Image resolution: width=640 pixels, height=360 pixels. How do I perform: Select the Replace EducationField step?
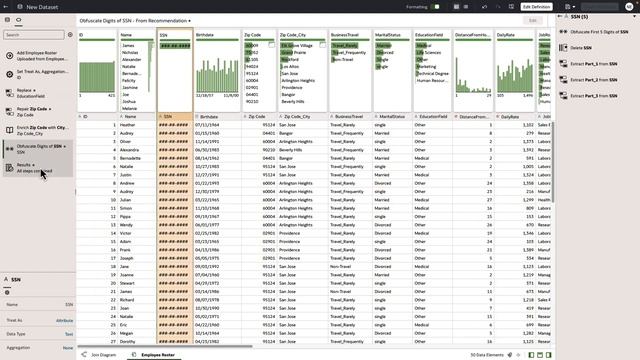[x=38, y=93]
